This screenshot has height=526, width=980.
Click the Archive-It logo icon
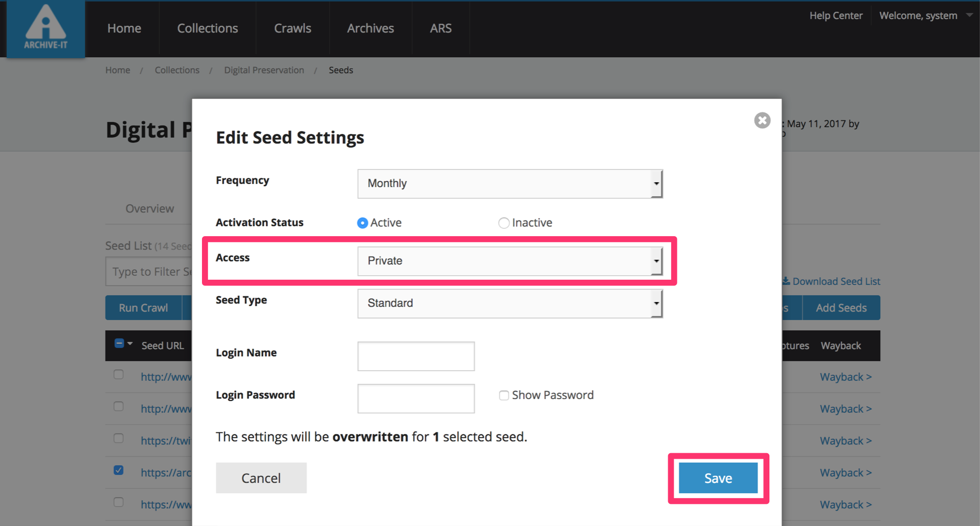pos(46,28)
